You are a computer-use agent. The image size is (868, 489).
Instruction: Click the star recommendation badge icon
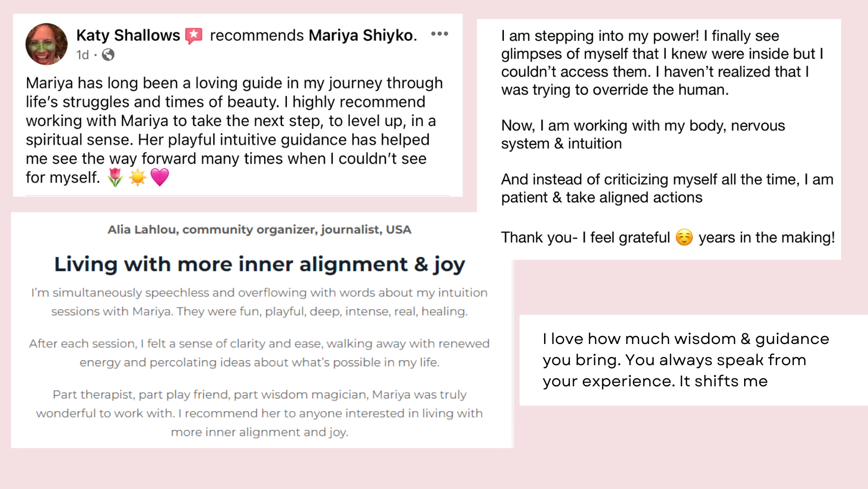pos(194,35)
